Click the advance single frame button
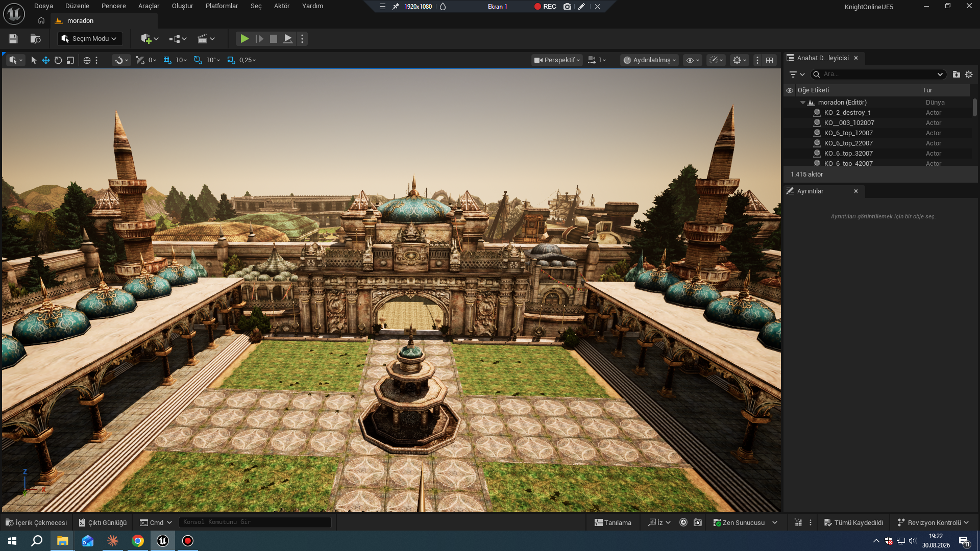 (x=259, y=39)
